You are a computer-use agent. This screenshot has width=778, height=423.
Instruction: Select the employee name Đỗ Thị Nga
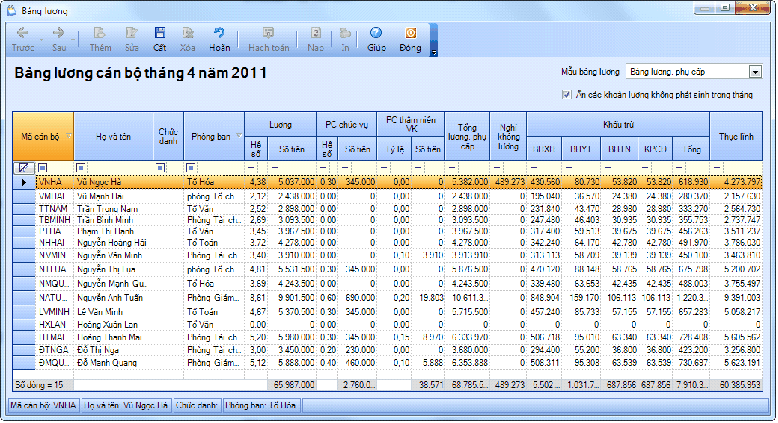click(x=98, y=350)
